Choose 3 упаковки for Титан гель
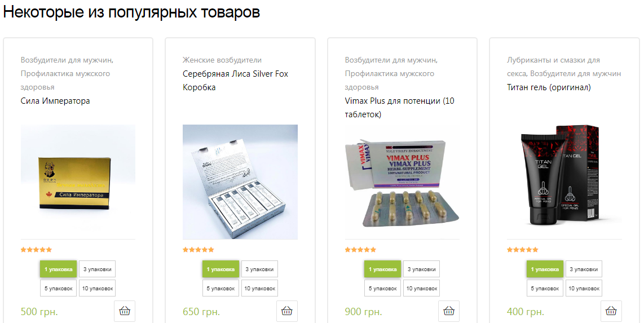The width and height of the screenshot is (644, 323). coord(584,269)
